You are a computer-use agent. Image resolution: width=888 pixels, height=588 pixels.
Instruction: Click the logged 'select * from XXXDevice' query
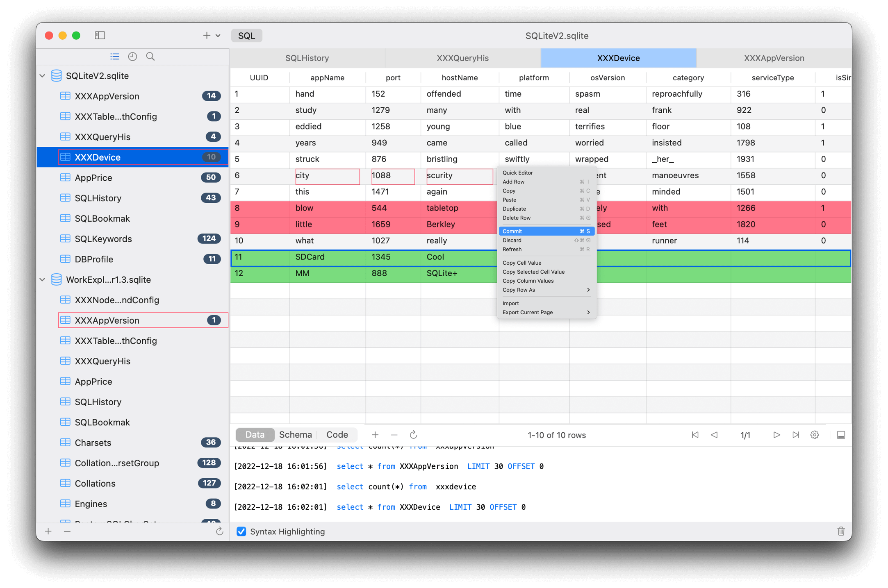[431, 507]
